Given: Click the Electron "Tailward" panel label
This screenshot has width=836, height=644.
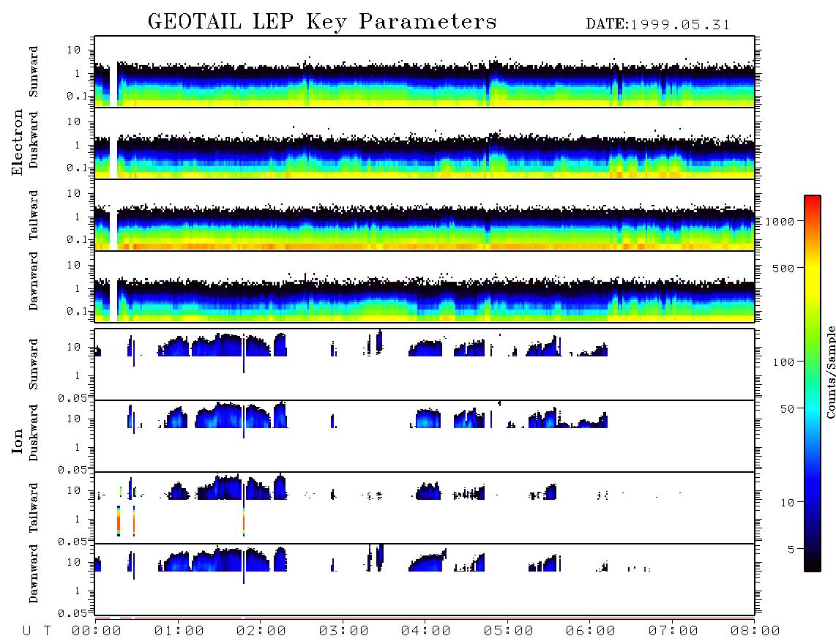Looking at the screenshot, I should [34, 215].
